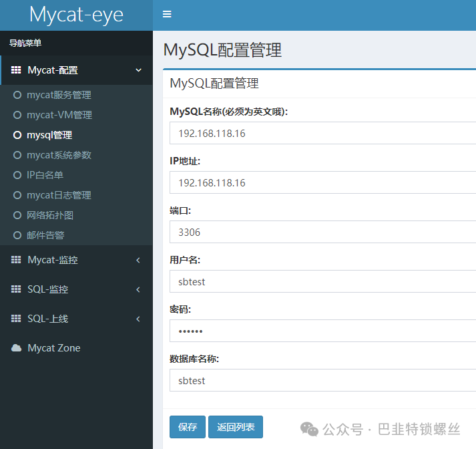Click the circle icon beside mysql管理

17,135
